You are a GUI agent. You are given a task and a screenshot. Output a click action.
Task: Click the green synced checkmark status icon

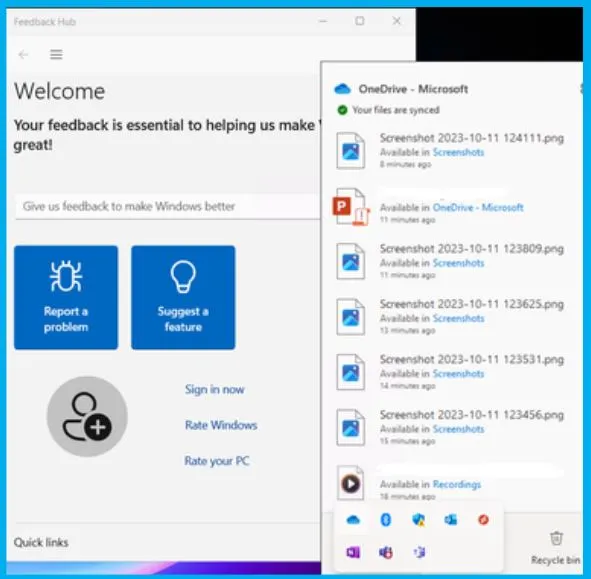pyautogui.click(x=342, y=110)
